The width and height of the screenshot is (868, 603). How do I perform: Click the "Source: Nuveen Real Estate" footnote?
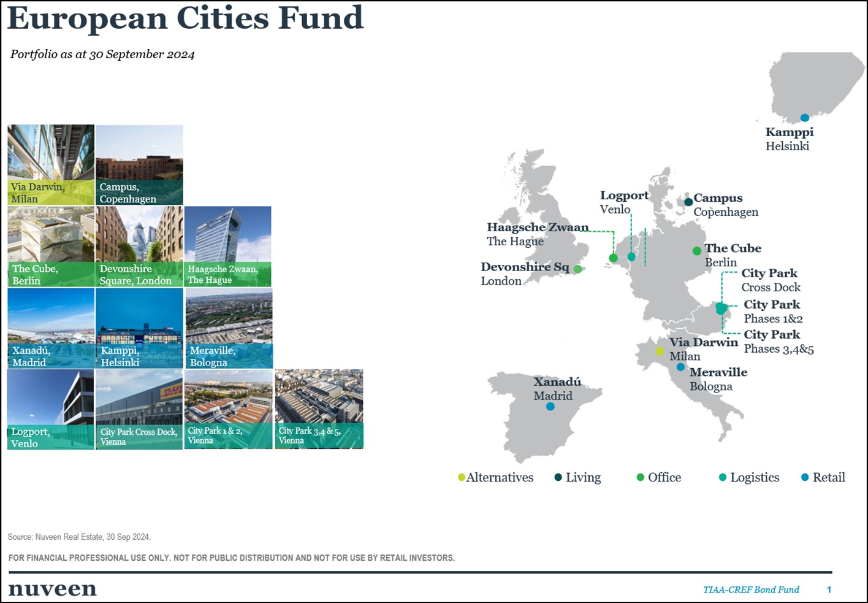pyautogui.click(x=79, y=537)
